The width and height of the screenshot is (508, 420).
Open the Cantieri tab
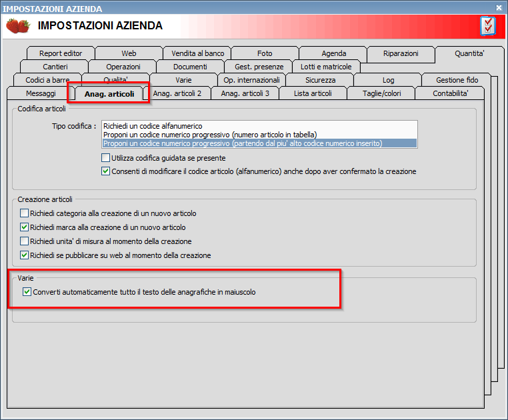(x=55, y=67)
